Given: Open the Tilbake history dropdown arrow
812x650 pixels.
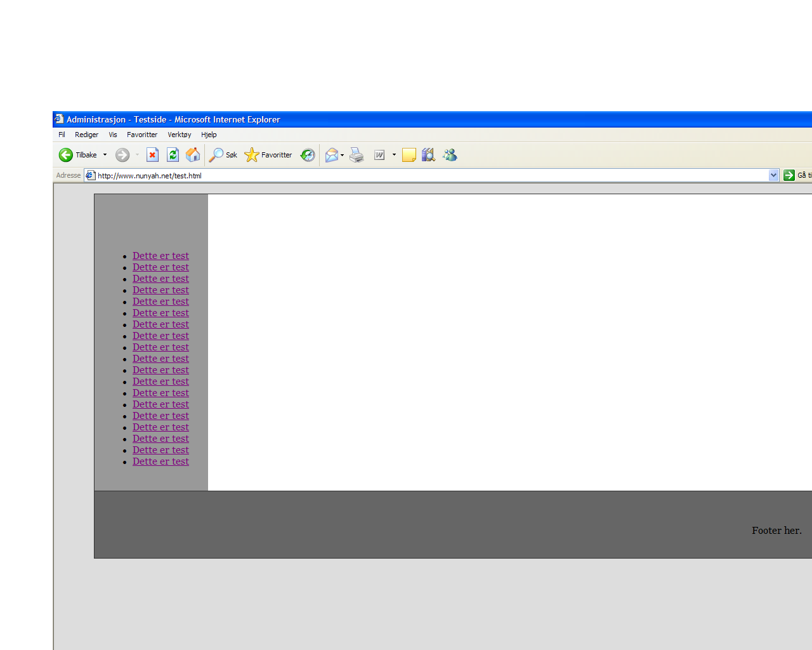Looking at the screenshot, I should pyautogui.click(x=105, y=155).
